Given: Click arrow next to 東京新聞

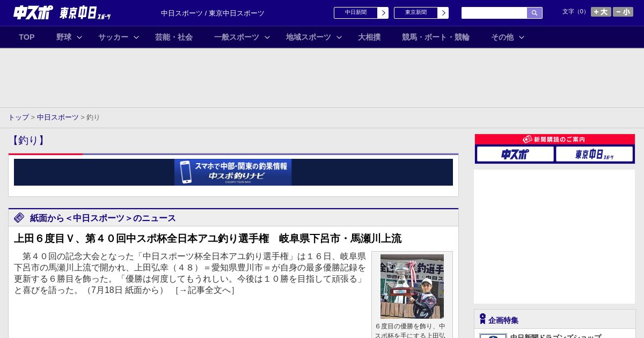Looking at the screenshot, I should click(x=443, y=13).
